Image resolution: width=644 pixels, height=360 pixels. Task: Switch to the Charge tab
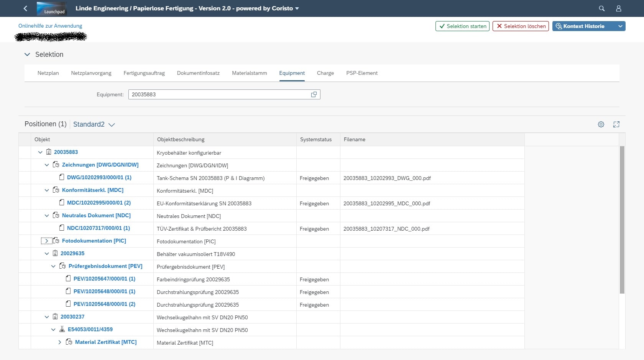pos(325,73)
